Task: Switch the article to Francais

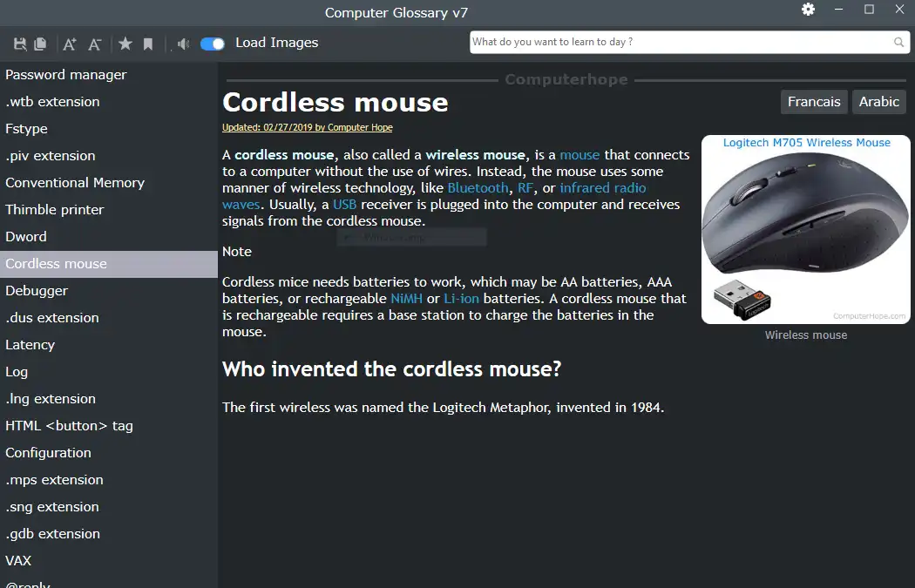Action: coord(814,102)
